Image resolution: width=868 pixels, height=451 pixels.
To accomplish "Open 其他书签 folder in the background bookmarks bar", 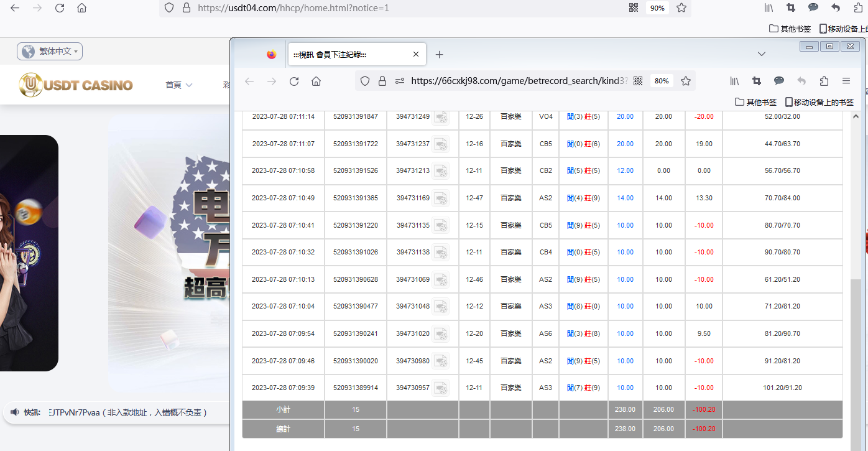I will pyautogui.click(x=790, y=29).
